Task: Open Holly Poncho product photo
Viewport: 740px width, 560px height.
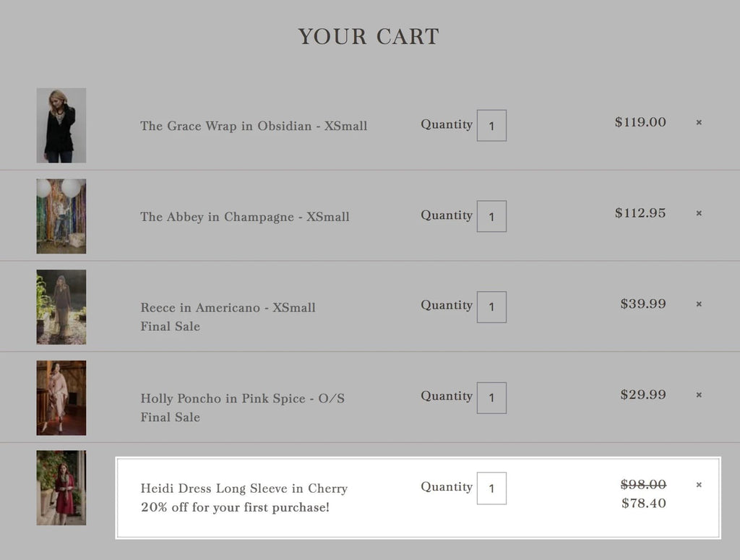Action: tap(61, 398)
